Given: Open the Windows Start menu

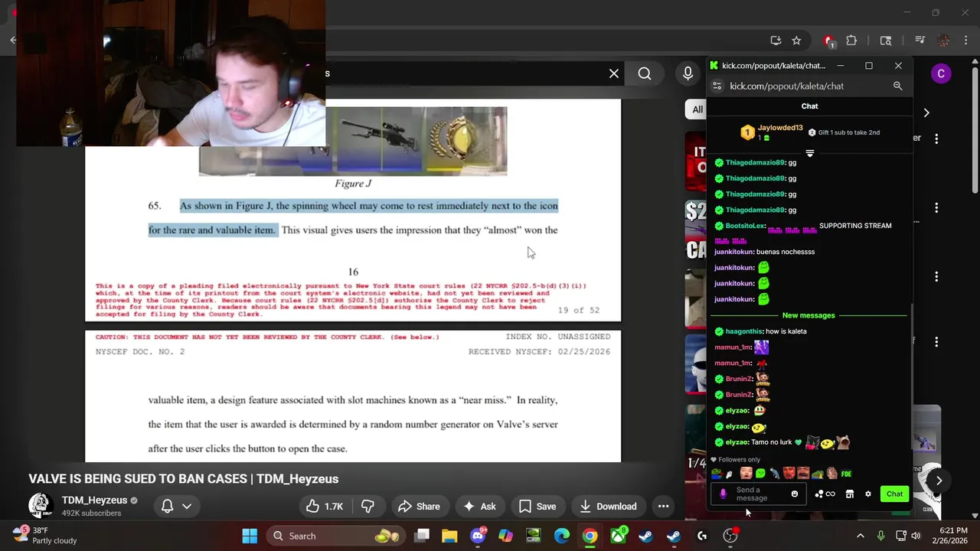Looking at the screenshot, I should click(x=250, y=536).
